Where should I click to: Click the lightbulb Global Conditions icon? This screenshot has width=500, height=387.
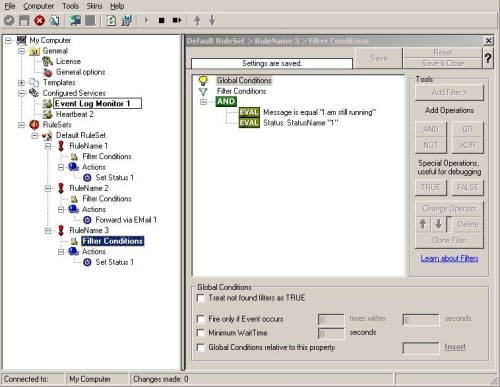pyautogui.click(x=203, y=80)
